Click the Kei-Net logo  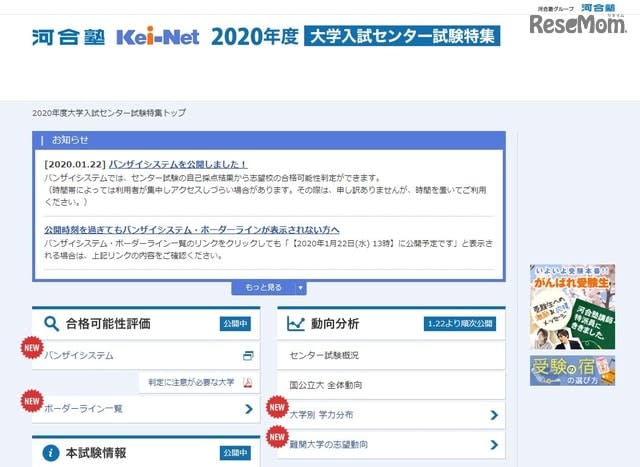(x=158, y=37)
